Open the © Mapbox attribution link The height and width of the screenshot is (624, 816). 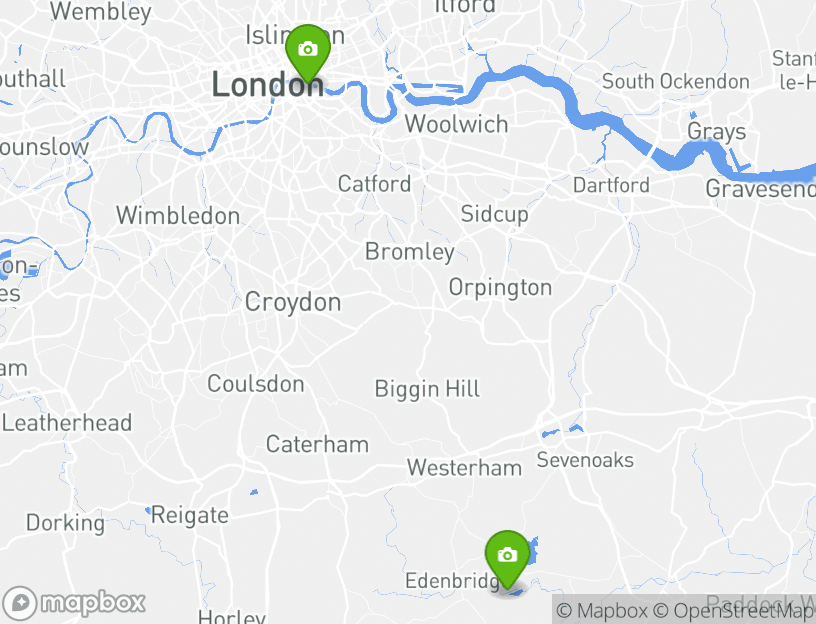click(x=602, y=610)
